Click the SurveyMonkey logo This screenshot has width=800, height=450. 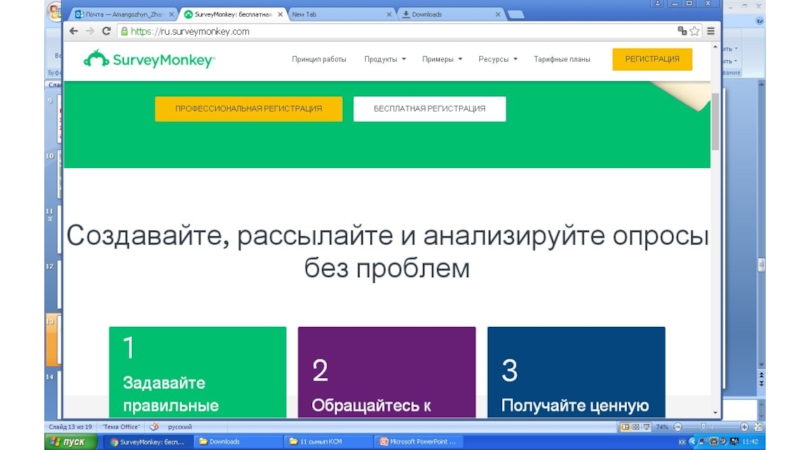pos(149,59)
